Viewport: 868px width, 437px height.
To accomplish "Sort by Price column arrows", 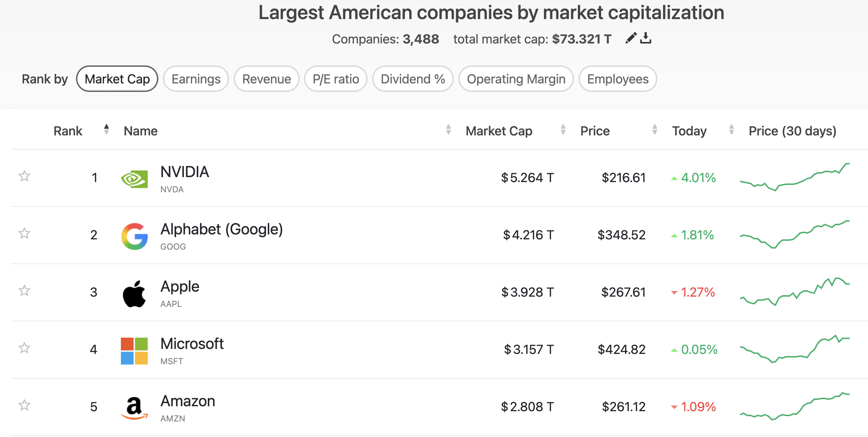I will point(655,130).
